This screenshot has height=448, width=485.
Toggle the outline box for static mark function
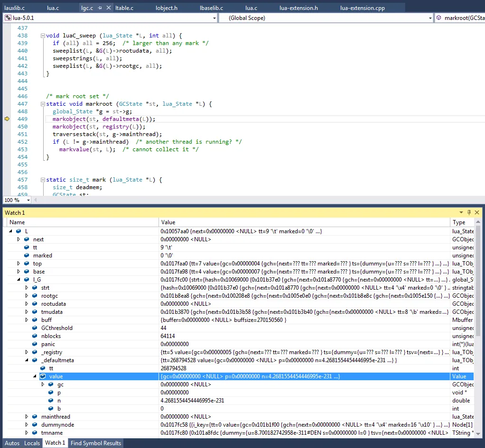pos(43,180)
